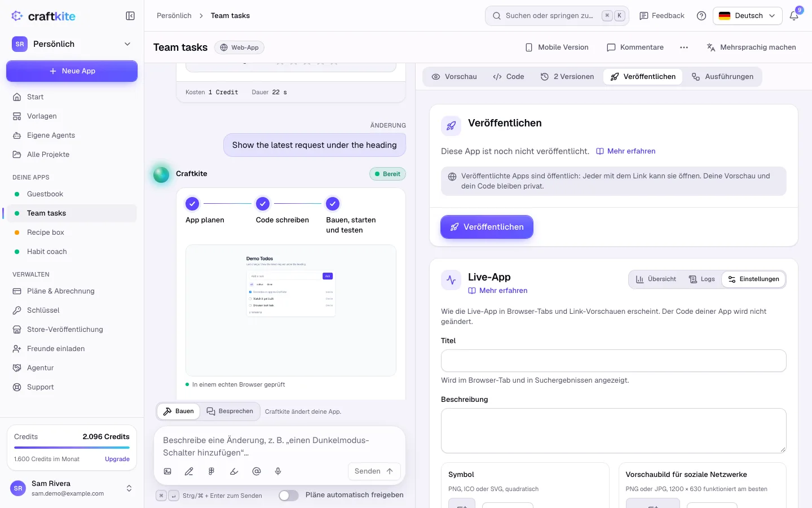Click the craftkite logo

43,16
